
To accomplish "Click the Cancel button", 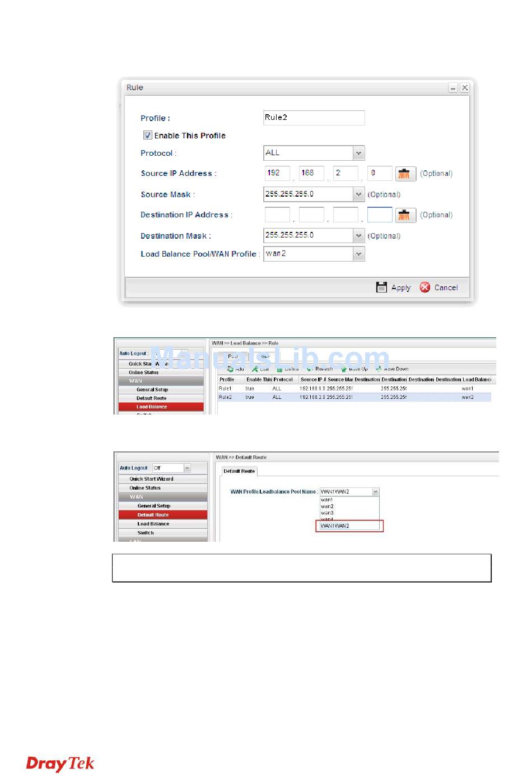I will pos(439,287).
